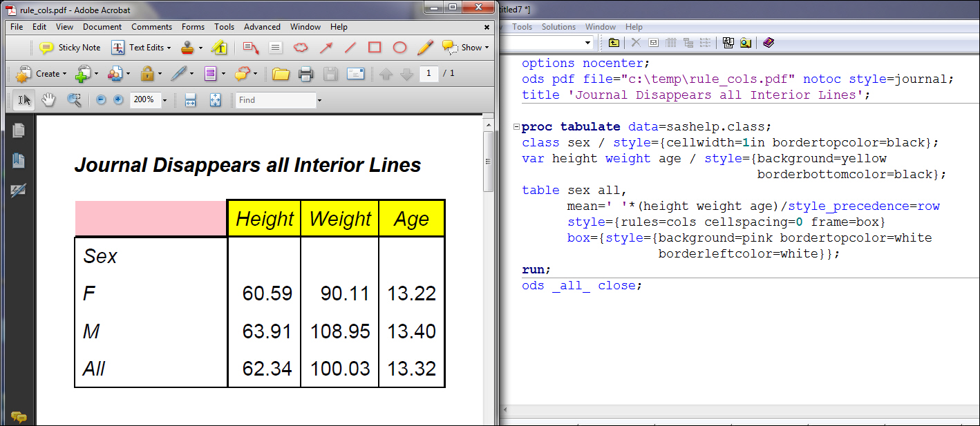Select the Hand pan tool

[48, 100]
